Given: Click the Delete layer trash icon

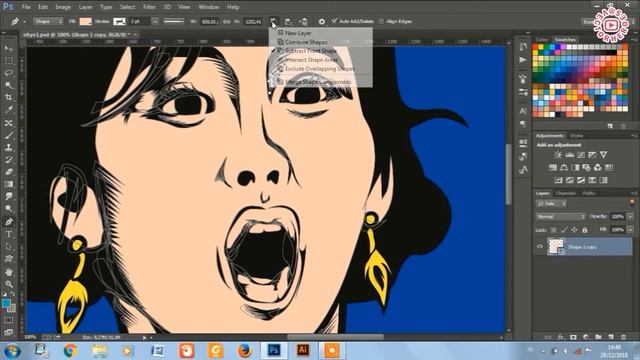Looking at the screenshot, I should pos(623,337).
